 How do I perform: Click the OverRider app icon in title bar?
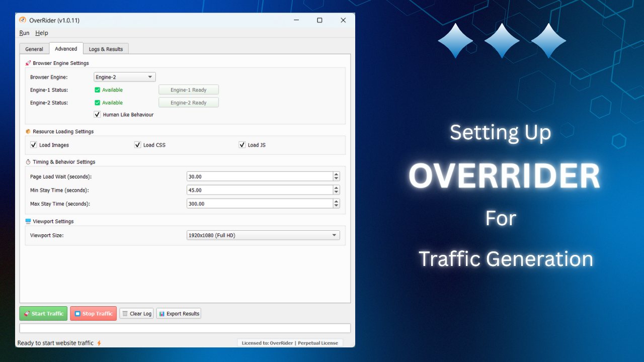(23, 20)
